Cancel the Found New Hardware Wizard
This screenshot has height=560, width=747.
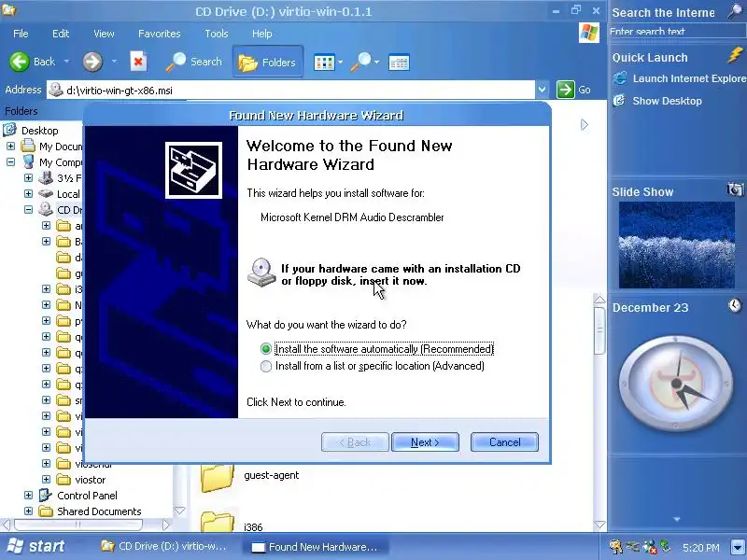tap(504, 442)
